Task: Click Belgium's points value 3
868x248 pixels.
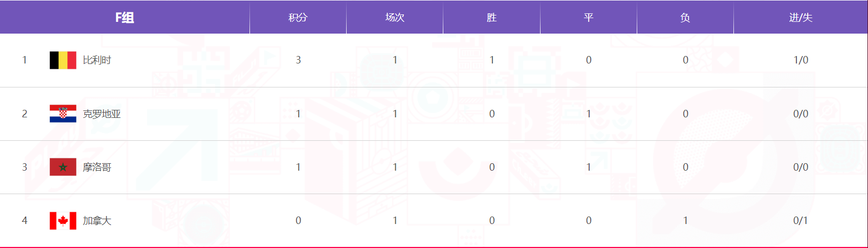Action: point(298,60)
